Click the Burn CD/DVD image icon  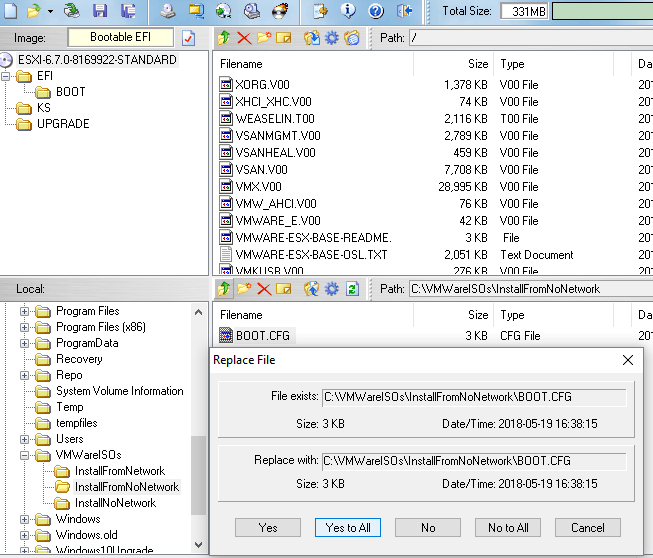(280, 10)
